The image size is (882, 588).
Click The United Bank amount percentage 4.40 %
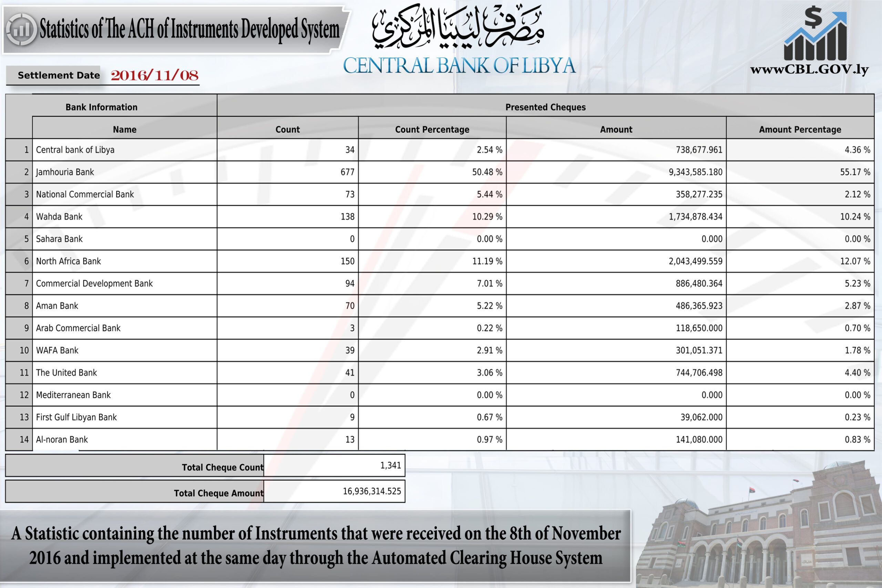(857, 373)
